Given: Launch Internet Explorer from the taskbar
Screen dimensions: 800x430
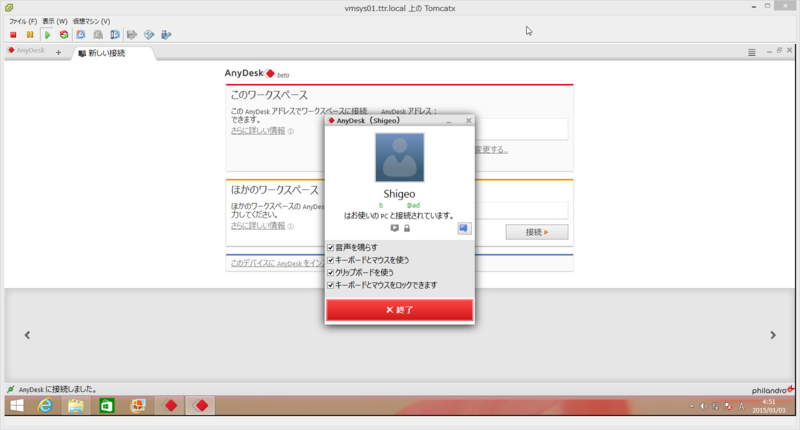Looking at the screenshot, I should point(45,406).
